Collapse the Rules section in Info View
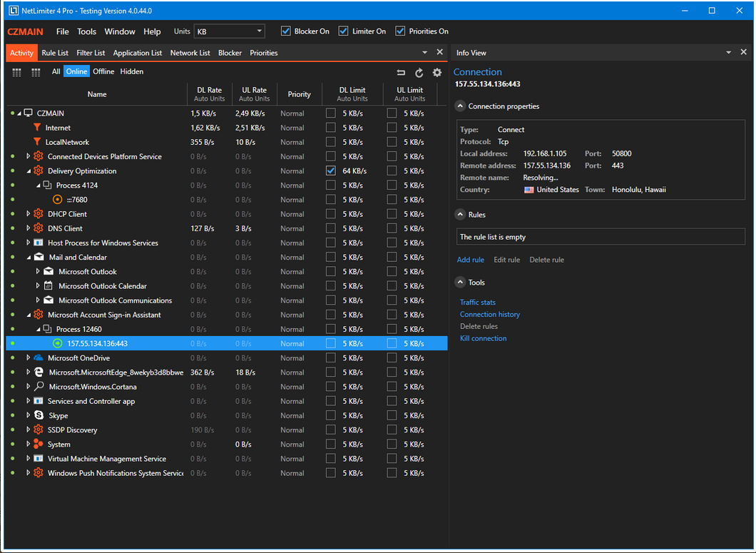 pos(461,215)
